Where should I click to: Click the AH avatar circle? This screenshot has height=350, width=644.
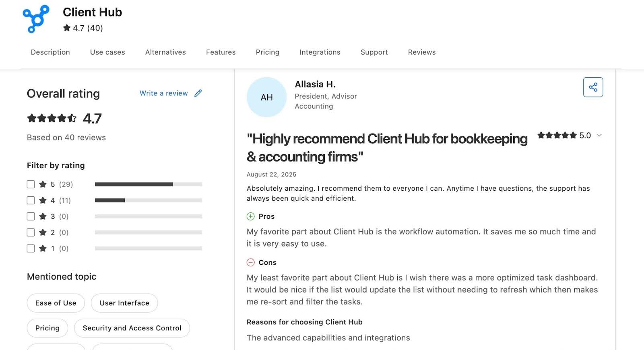click(266, 97)
